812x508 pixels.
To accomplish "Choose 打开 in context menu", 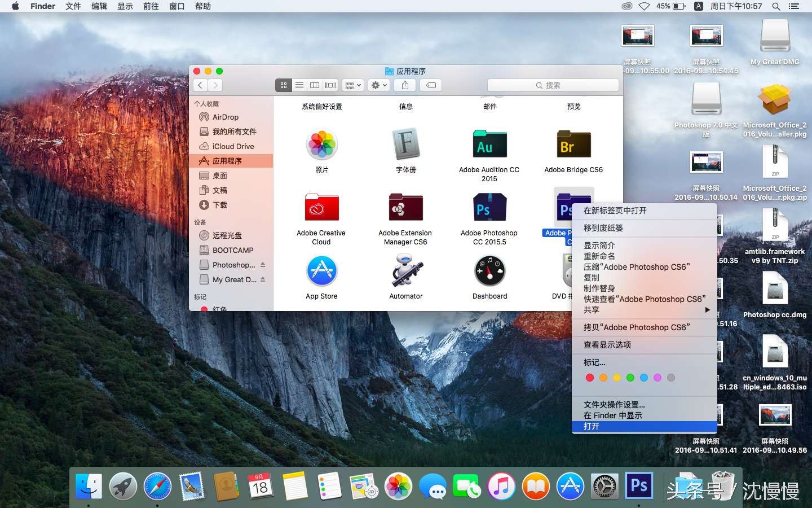I will 644,426.
